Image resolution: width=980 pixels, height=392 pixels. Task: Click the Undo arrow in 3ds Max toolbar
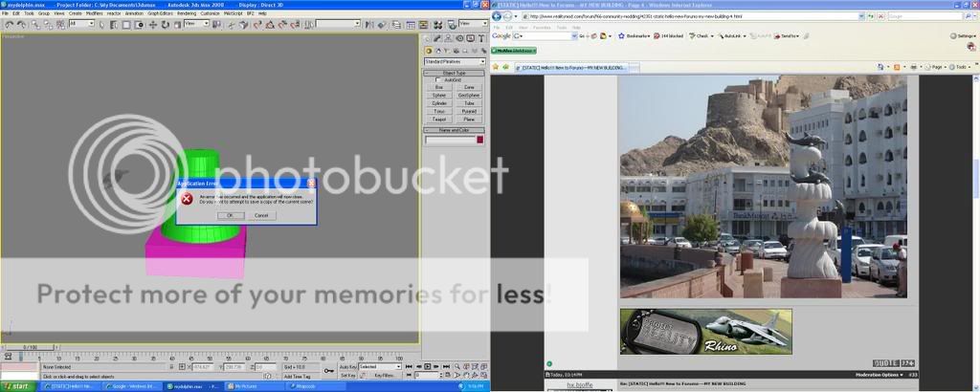click(7, 23)
